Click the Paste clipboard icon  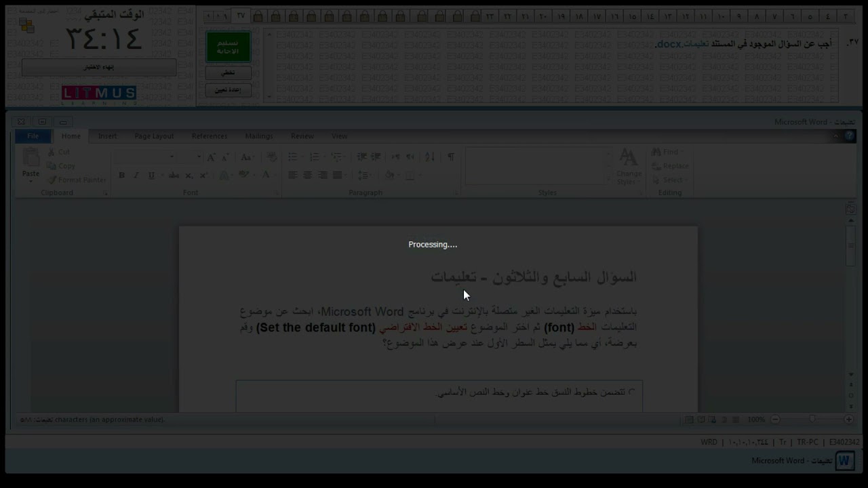click(x=31, y=158)
